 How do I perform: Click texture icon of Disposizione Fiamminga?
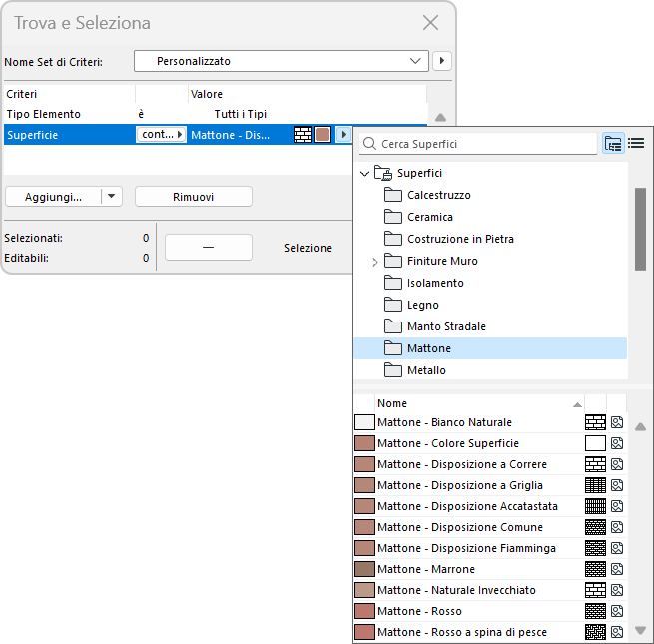617,548
